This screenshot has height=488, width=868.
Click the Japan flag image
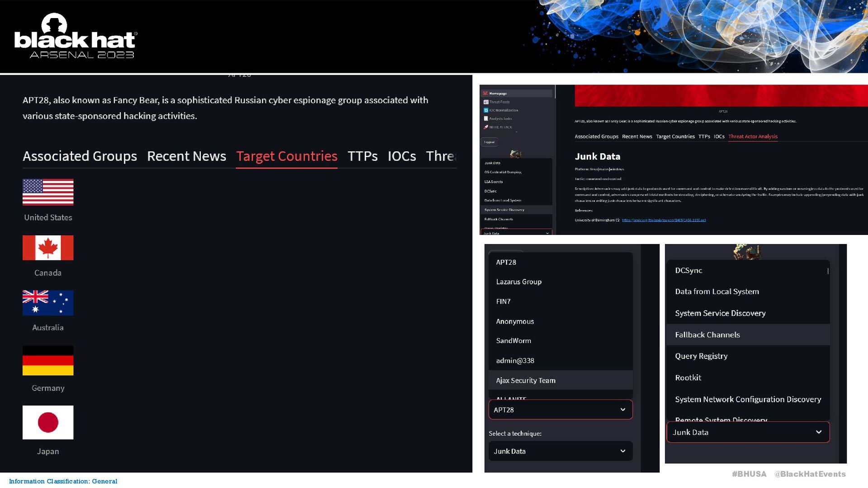click(x=48, y=422)
